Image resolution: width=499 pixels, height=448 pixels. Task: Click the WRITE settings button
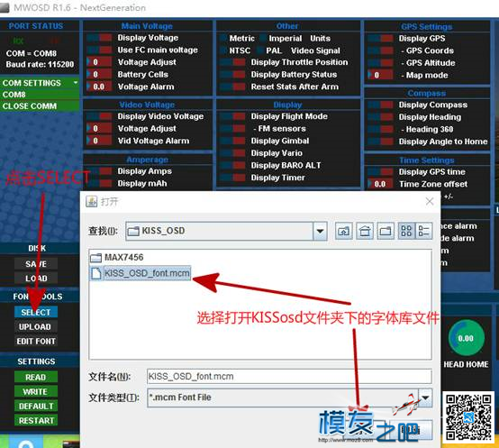36,391
